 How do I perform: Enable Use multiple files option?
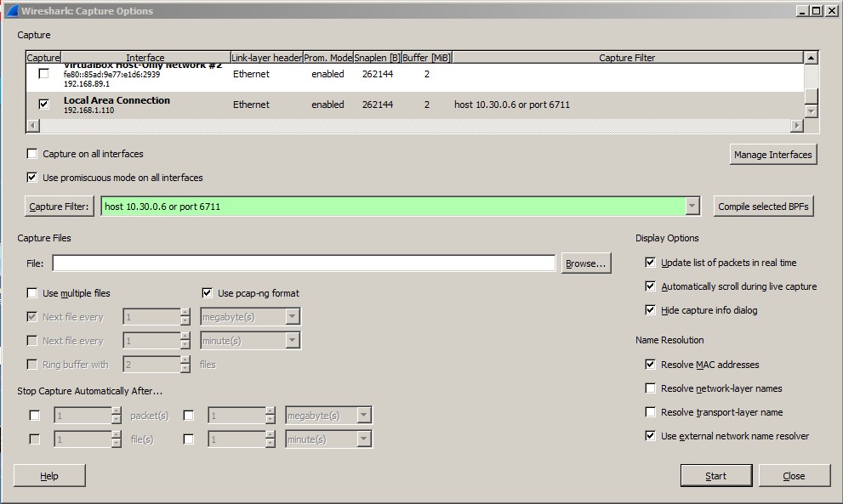(32, 293)
